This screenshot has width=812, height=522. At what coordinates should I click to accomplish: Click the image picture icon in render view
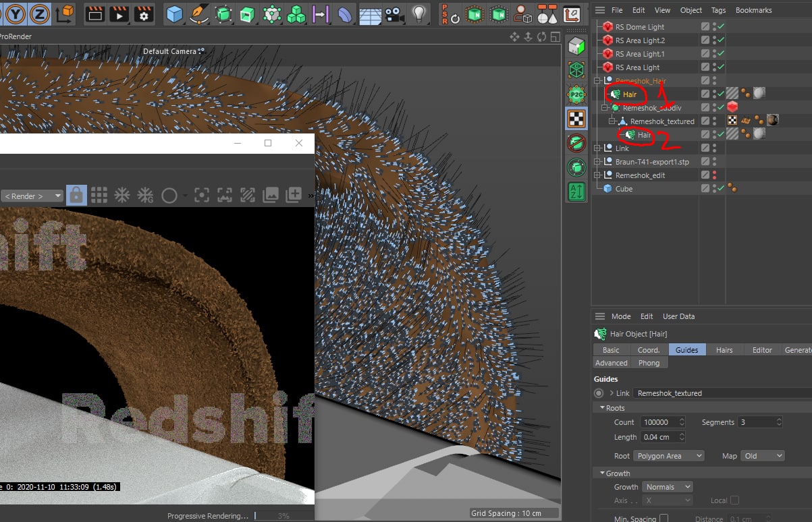pyautogui.click(x=271, y=195)
